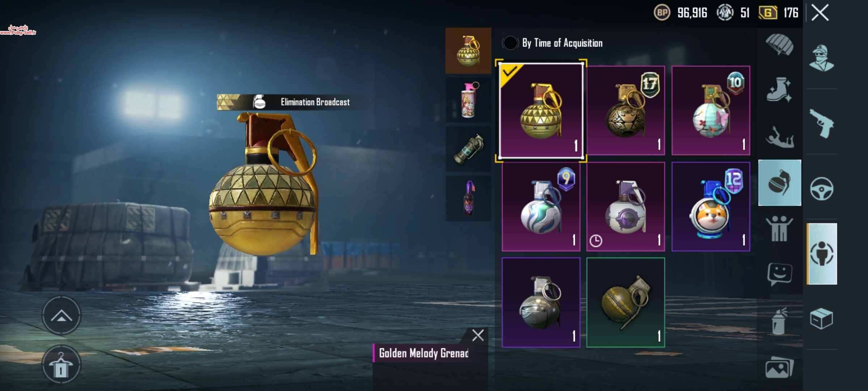Open wardrobe hanger button at bottom left
Viewport: 868px width, 391px height.
[x=61, y=365]
